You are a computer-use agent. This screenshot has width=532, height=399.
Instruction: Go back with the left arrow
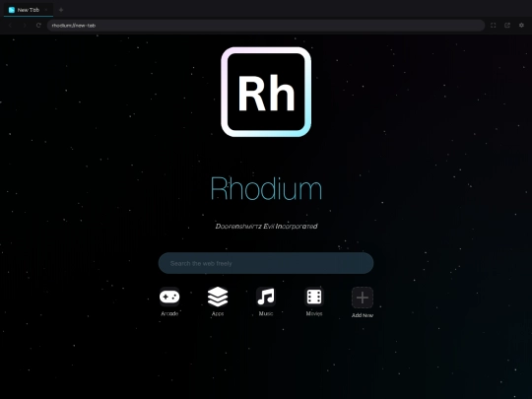click(10, 26)
